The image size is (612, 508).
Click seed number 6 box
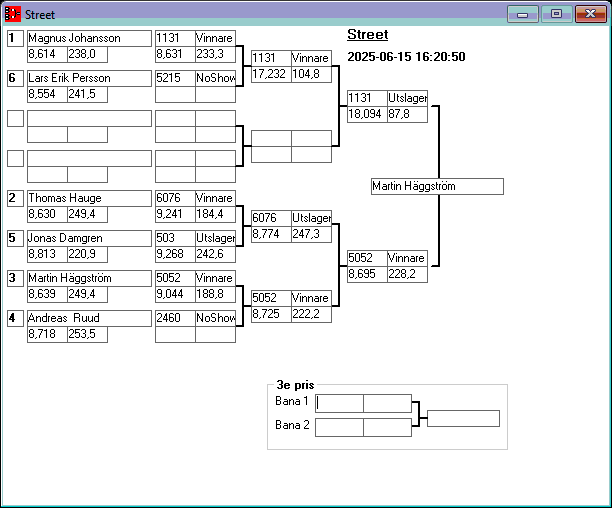pos(15,78)
